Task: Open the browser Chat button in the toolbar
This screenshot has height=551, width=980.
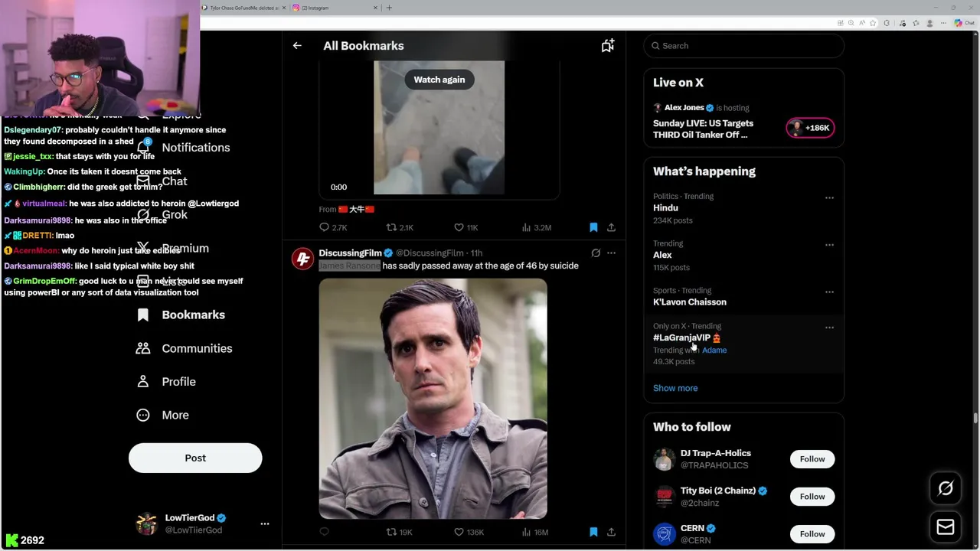Action: coord(964,23)
